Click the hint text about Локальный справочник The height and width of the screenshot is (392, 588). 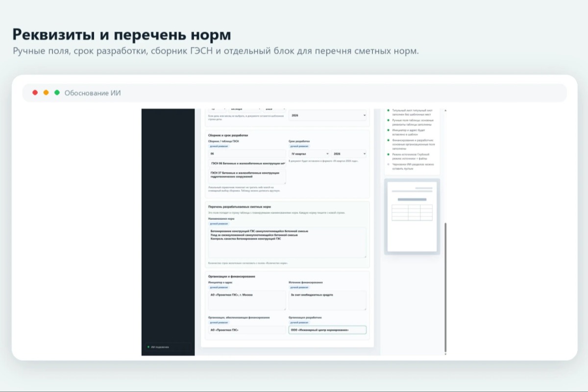(244, 189)
